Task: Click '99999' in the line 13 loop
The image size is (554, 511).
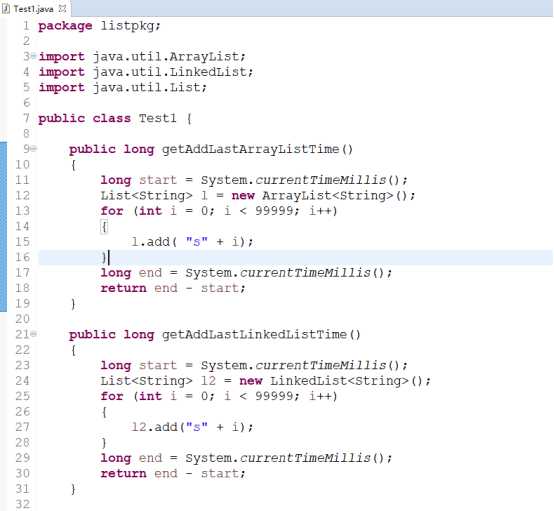Action: [274, 211]
